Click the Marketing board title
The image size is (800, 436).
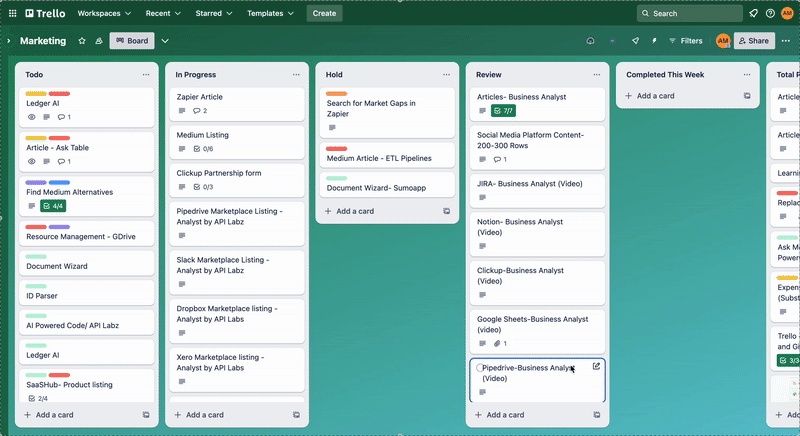tap(43, 41)
